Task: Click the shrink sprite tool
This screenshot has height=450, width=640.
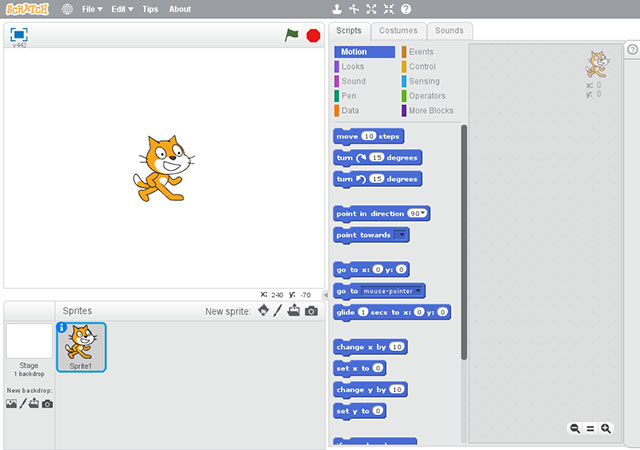Action: pos(389,9)
